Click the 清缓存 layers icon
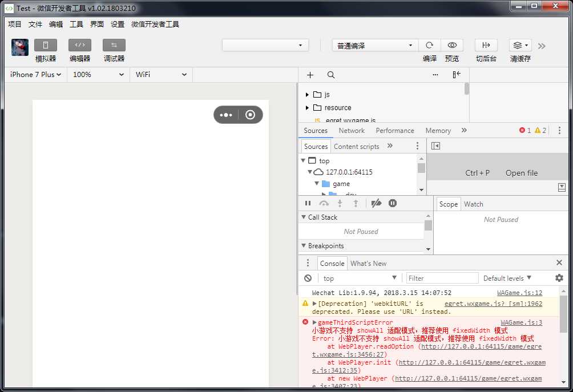 click(x=520, y=45)
